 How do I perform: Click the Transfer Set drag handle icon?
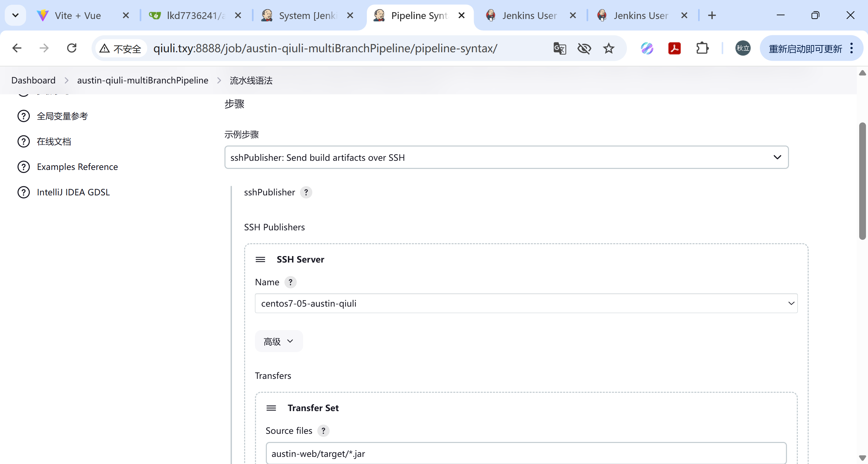(271, 408)
